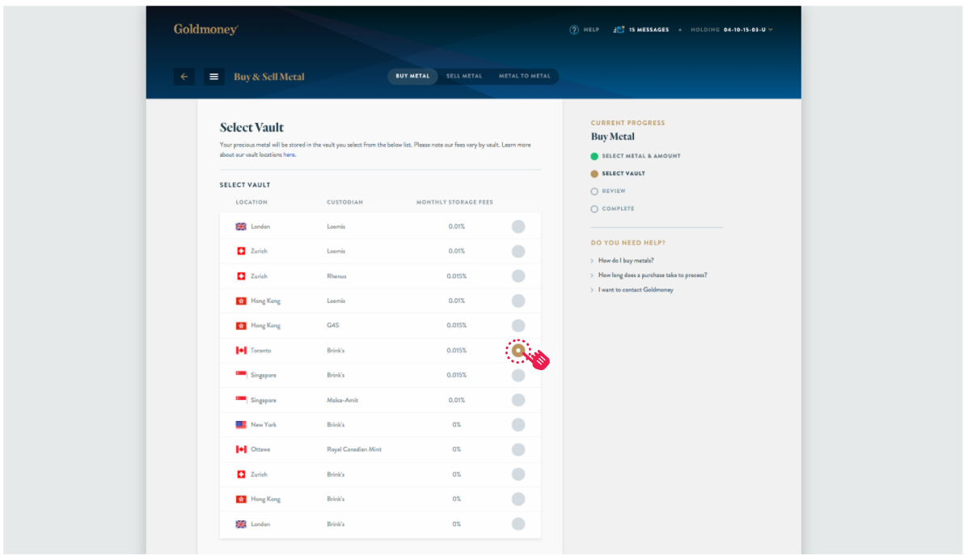Click the Canada flag in Toronto row

point(241,351)
